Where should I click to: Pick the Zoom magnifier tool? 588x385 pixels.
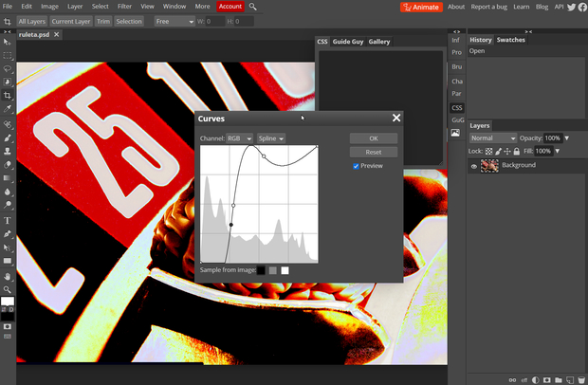coord(8,289)
